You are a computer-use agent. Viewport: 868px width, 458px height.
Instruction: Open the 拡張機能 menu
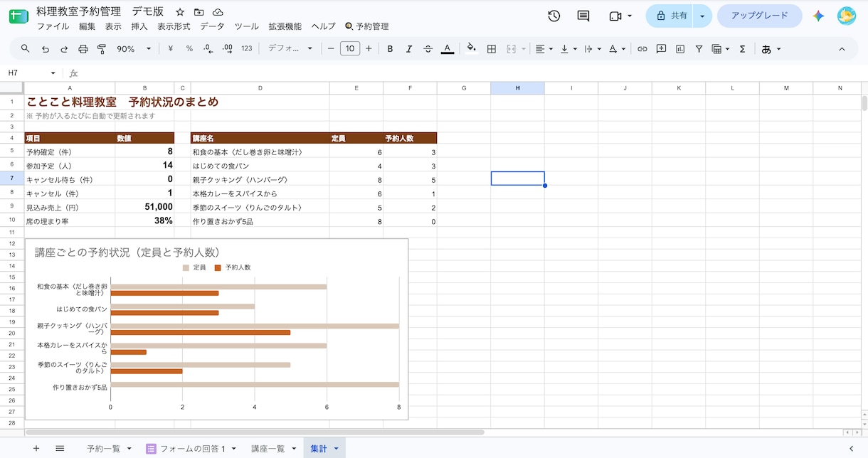click(x=285, y=26)
